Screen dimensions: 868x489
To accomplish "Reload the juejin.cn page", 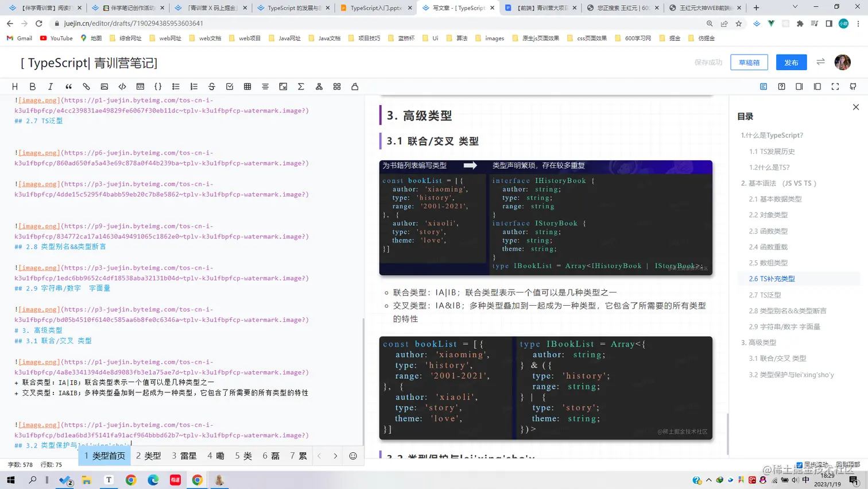I will coord(39,24).
